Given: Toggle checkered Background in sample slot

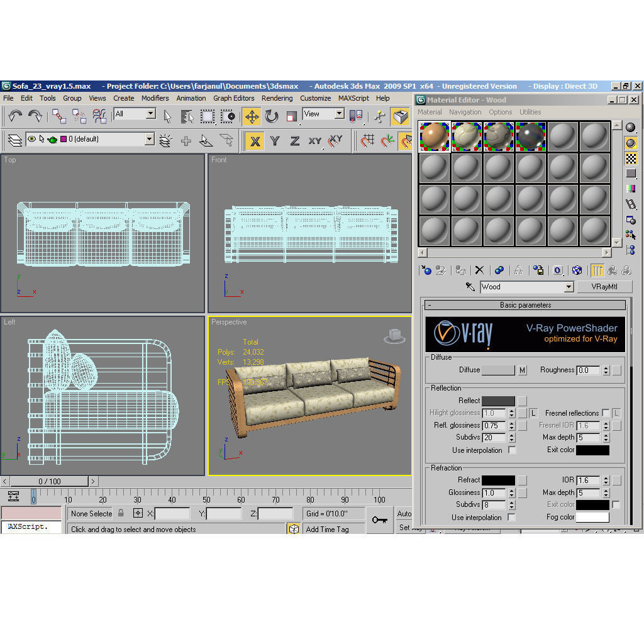Looking at the screenshot, I should (x=630, y=158).
